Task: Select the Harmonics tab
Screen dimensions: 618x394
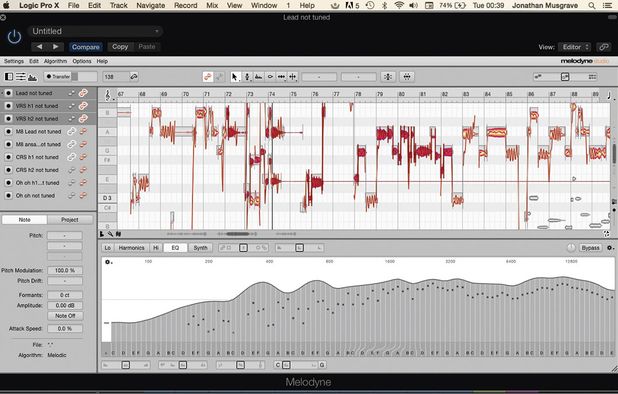Action: pyautogui.click(x=132, y=248)
